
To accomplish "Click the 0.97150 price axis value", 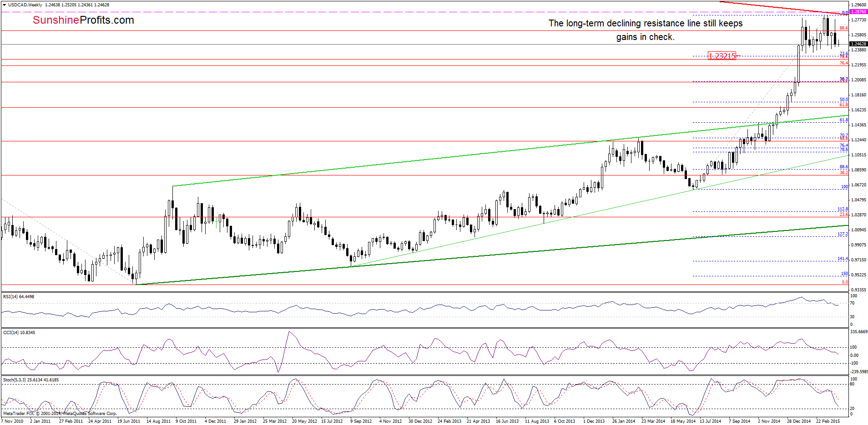I will click(858, 260).
